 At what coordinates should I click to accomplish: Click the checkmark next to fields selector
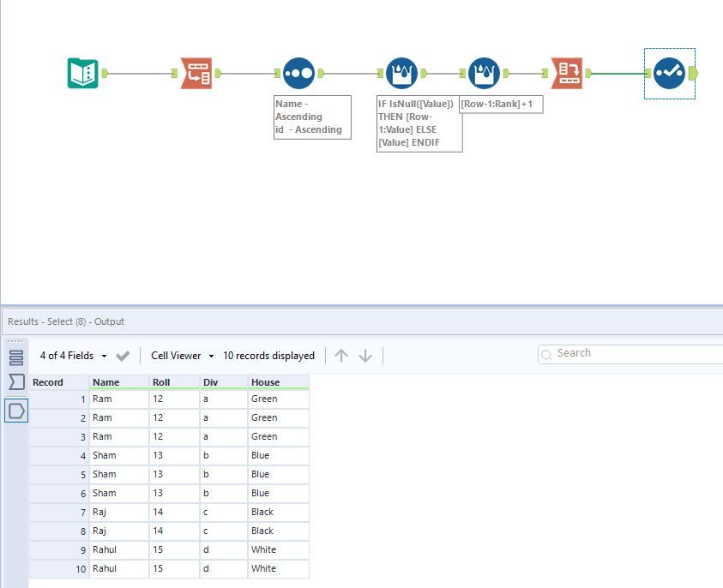pyautogui.click(x=123, y=356)
